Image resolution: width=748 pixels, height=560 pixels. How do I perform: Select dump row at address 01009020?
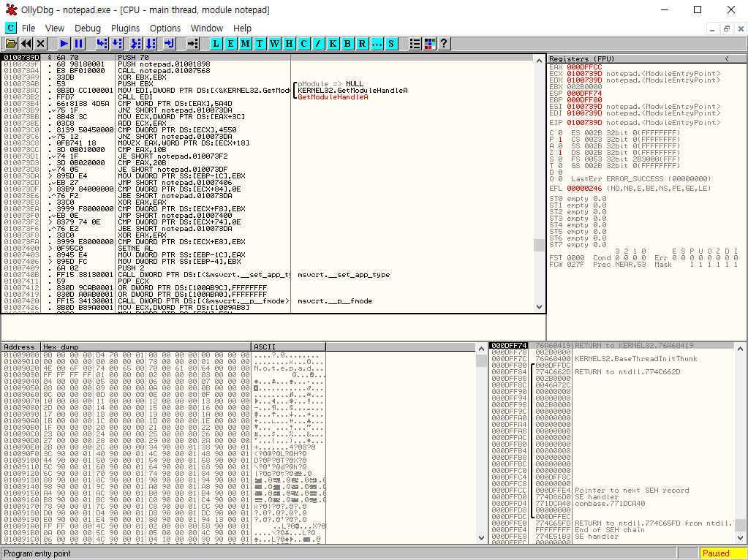coord(165,368)
